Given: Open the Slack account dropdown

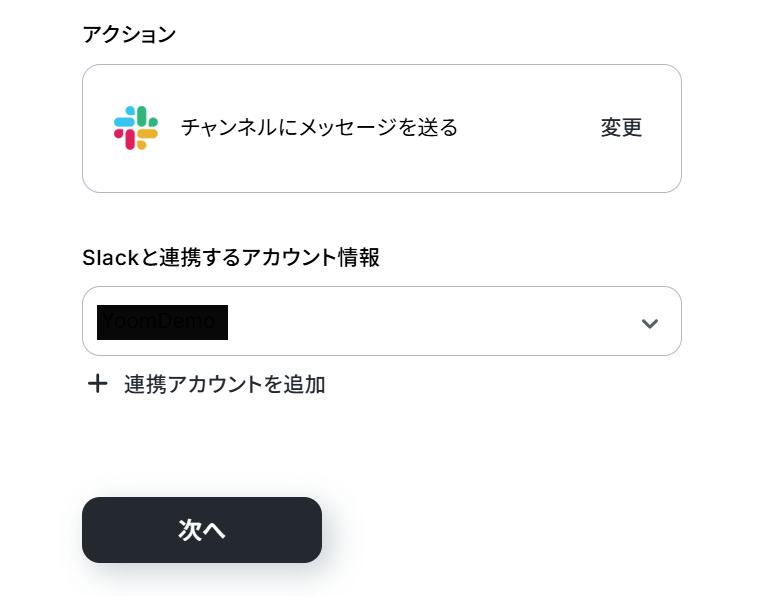Looking at the screenshot, I should click(382, 321).
